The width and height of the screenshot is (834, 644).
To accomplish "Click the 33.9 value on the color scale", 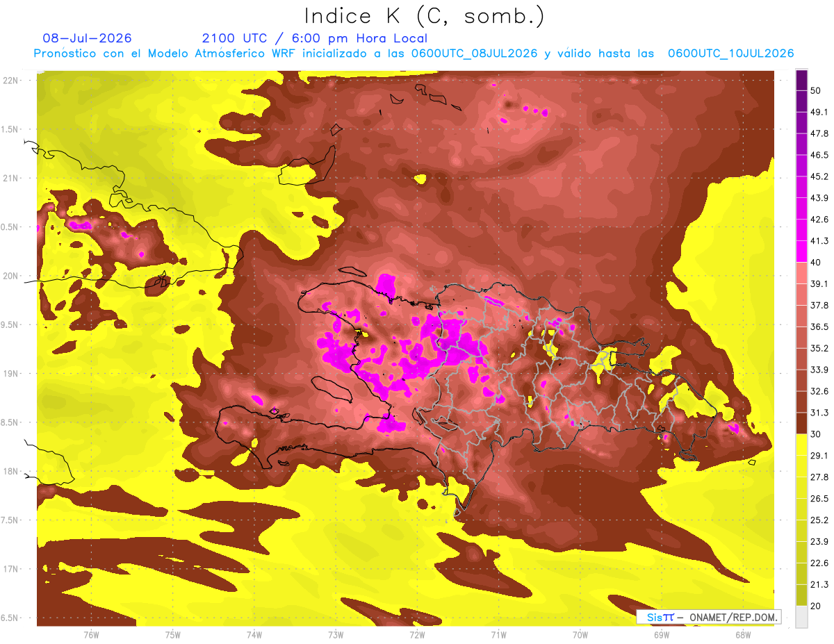I will coord(819,370).
